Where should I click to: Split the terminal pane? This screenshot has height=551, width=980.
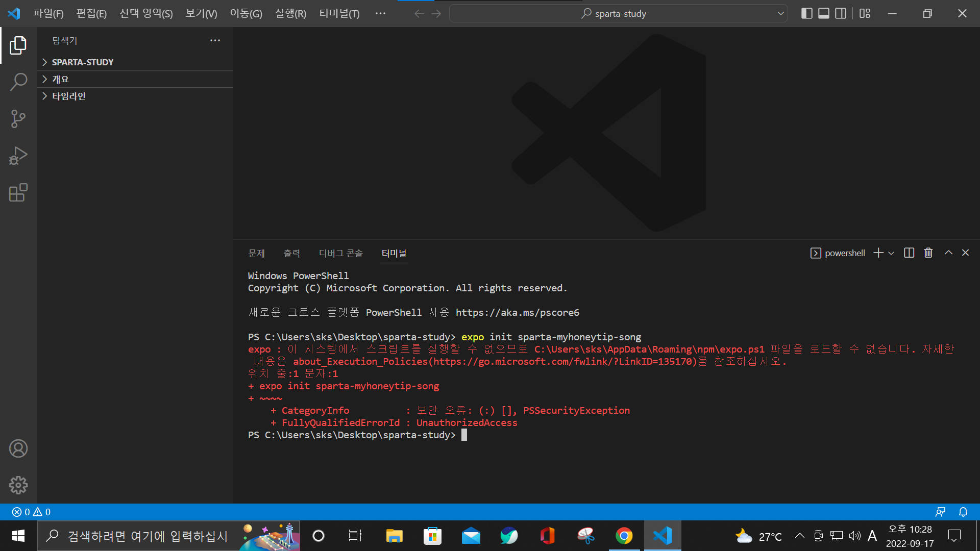pyautogui.click(x=909, y=253)
